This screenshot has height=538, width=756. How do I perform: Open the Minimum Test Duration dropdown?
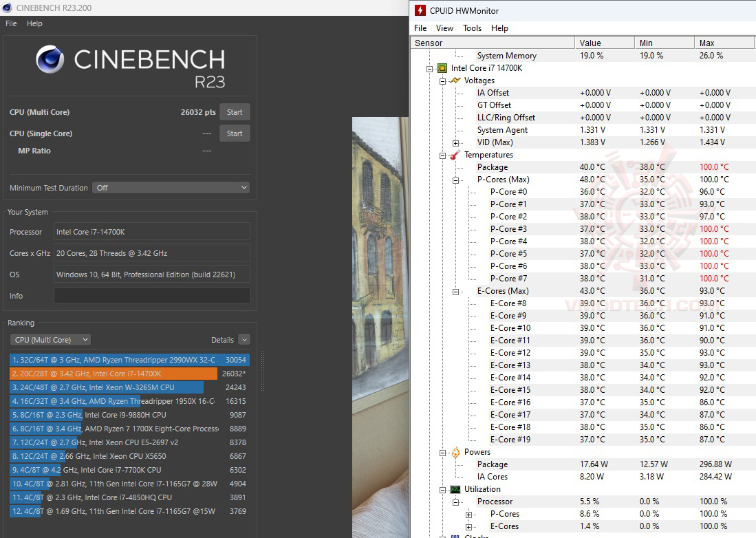tap(172, 188)
